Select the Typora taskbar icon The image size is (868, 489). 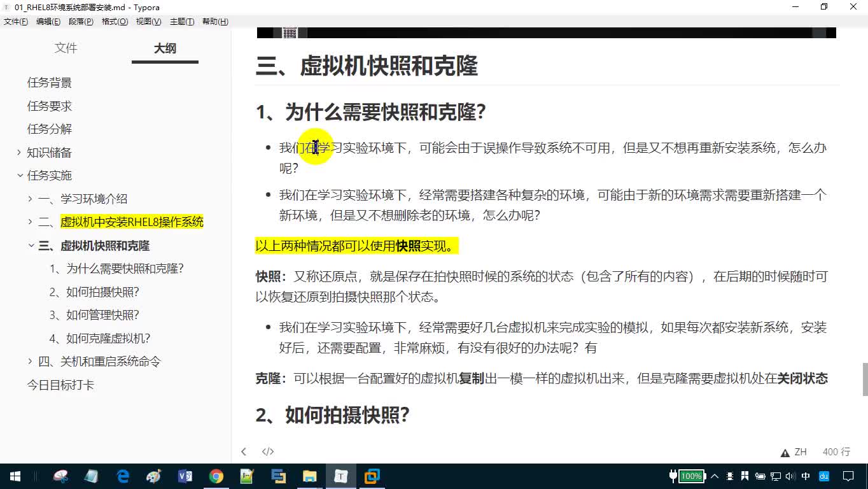tap(341, 476)
